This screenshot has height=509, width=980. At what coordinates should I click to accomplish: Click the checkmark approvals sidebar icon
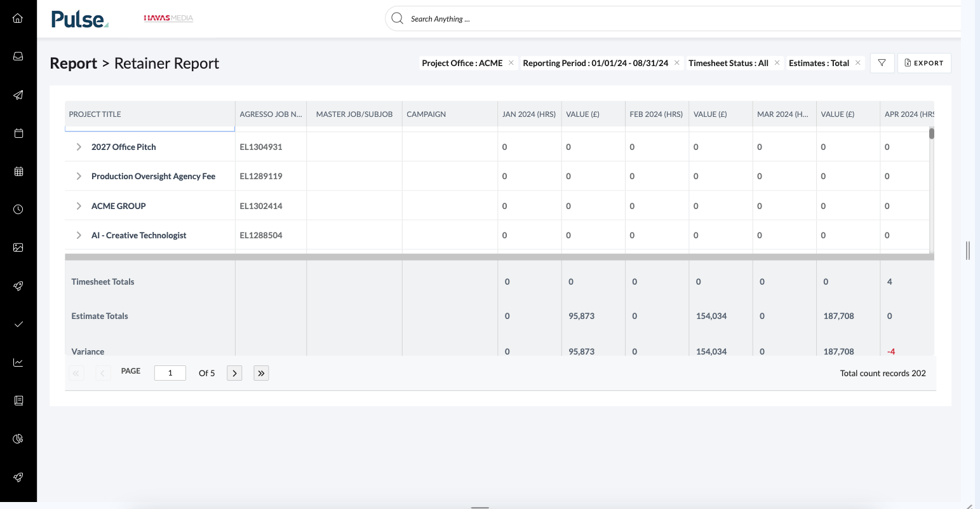tap(18, 324)
